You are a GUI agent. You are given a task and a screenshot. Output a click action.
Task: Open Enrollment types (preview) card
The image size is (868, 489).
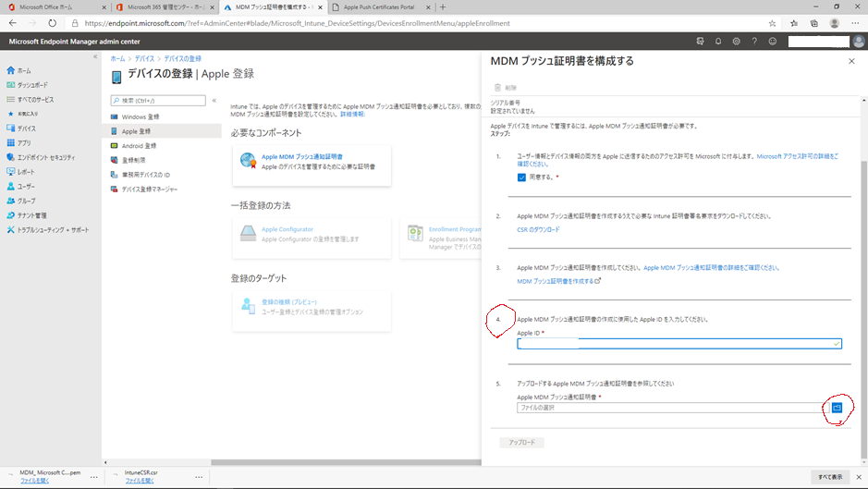point(312,310)
